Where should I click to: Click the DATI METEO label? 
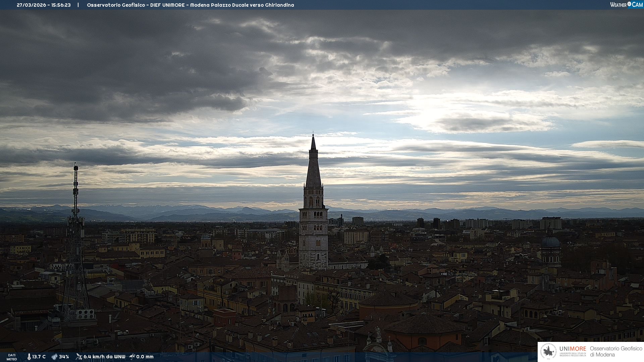point(12,357)
